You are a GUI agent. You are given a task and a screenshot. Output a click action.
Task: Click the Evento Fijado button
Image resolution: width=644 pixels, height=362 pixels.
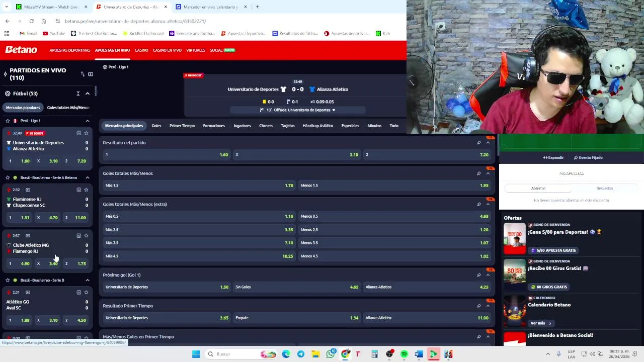pos(588,158)
